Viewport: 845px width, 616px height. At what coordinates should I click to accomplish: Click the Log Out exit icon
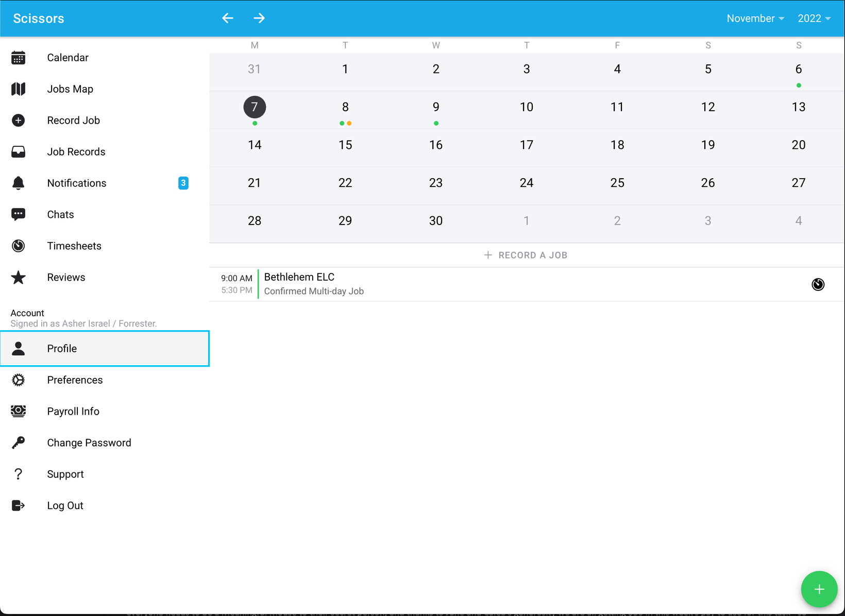(19, 505)
